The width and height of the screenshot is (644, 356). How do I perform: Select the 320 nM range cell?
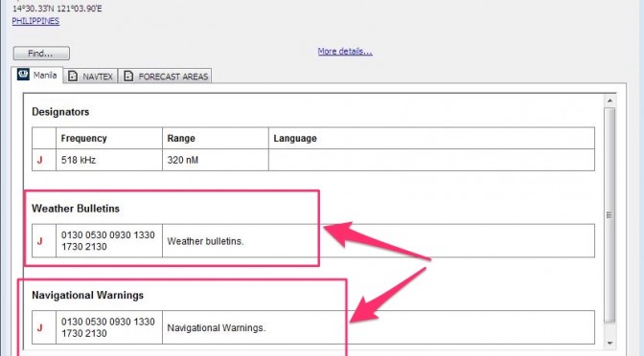[x=216, y=160]
